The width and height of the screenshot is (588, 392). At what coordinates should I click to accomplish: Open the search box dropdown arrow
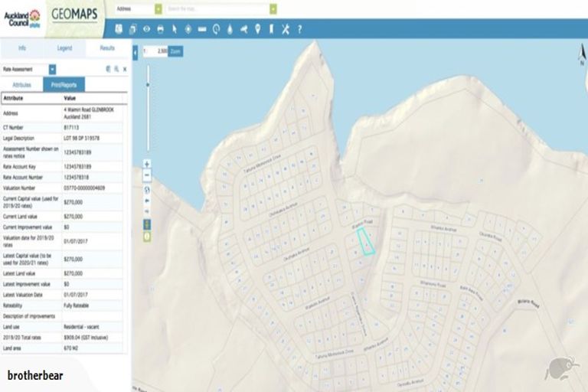273,8
